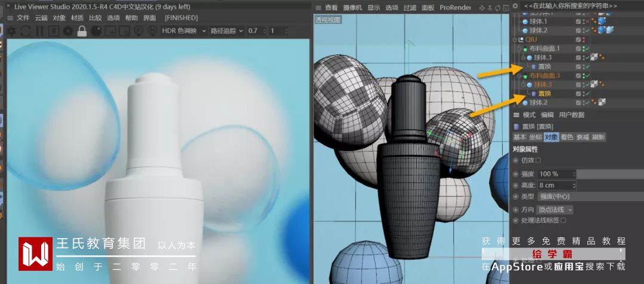
Task: Click the clay mode sphere icon
Action: click(x=96, y=31)
